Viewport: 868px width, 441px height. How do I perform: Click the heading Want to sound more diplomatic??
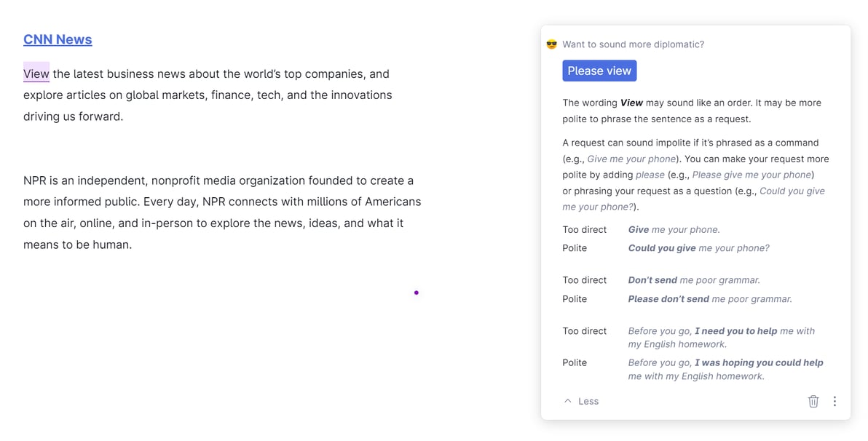pyautogui.click(x=634, y=44)
